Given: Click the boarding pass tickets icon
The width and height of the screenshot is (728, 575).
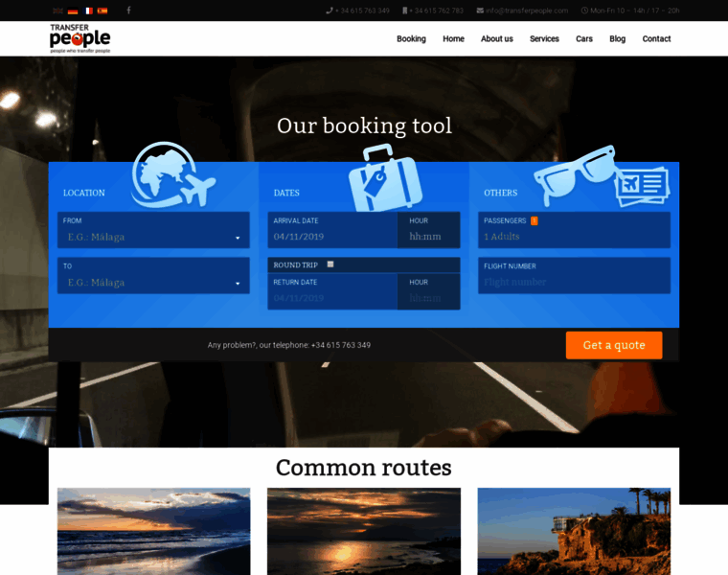Looking at the screenshot, I should 643,187.
